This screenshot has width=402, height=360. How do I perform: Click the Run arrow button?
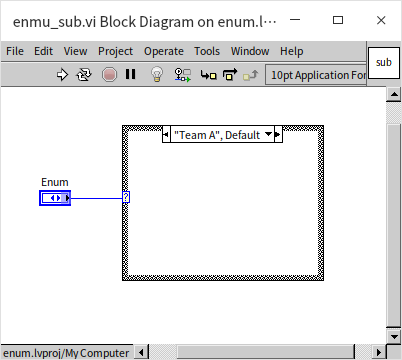62,75
